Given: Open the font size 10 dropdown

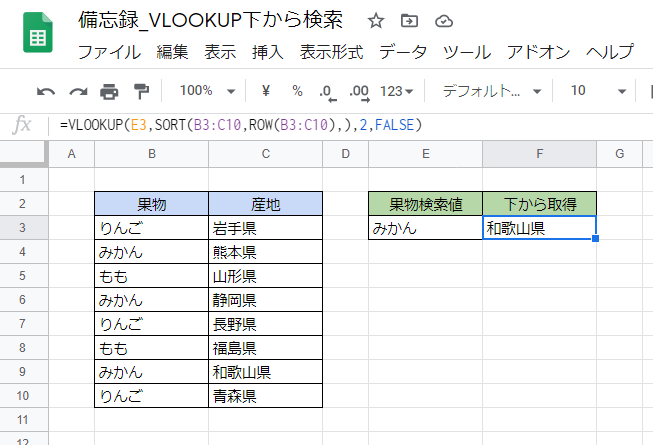Looking at the screenshot, I should point(598,90).
